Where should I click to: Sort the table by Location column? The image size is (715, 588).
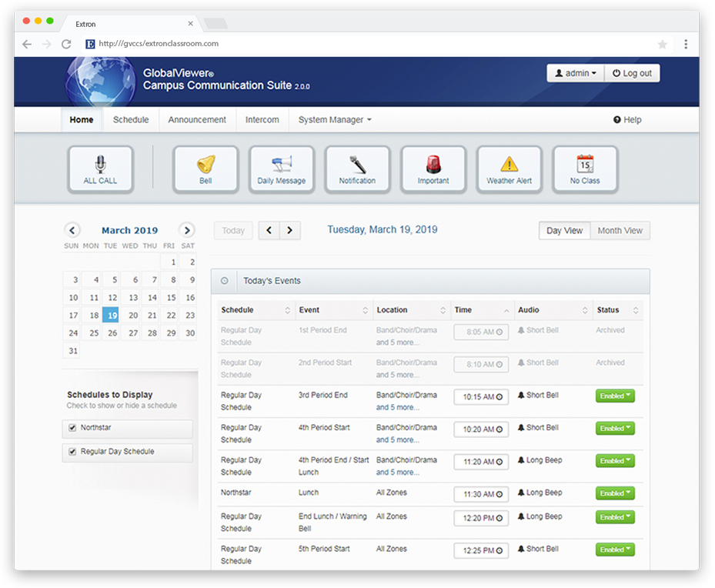[411, 310]
